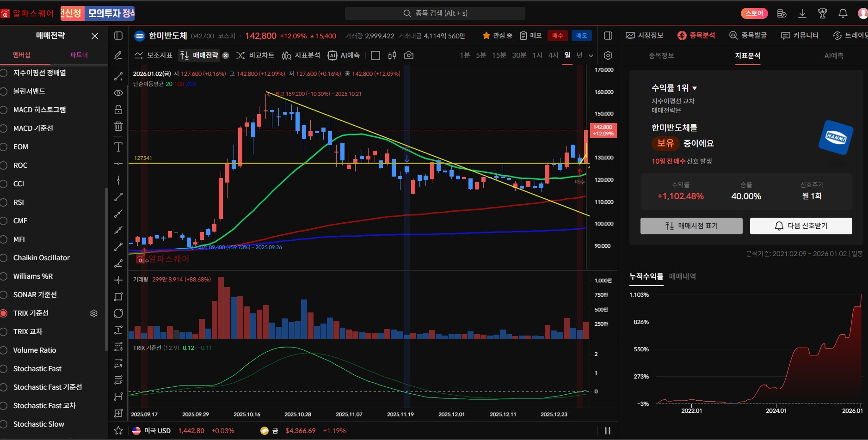
Task: Open 지표분석 toolbar menu in chart
Action: (x=301, y=55)
